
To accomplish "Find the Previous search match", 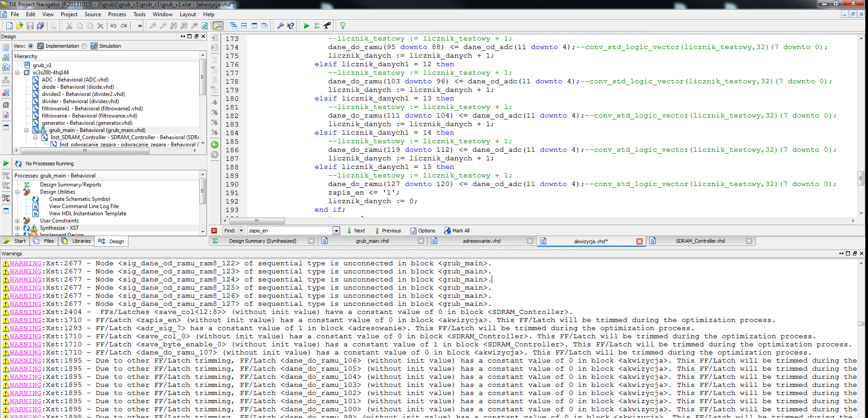I will [387, 231].
